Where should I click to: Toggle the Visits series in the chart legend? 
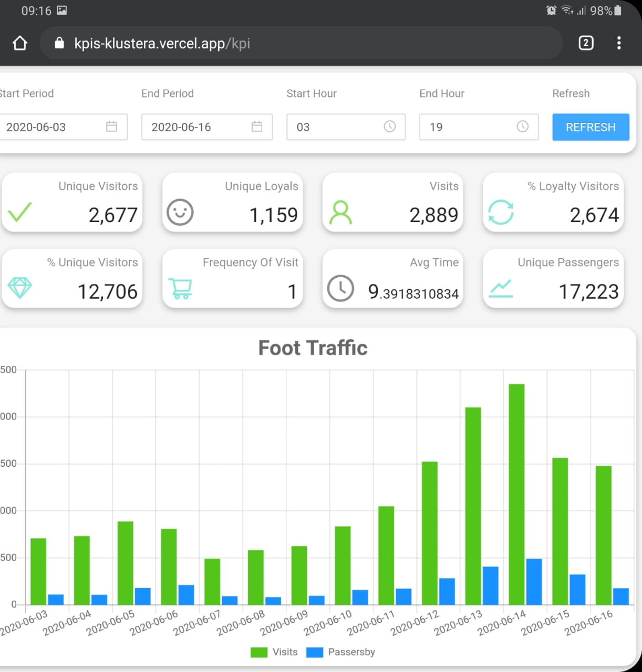tap(285, 652)
